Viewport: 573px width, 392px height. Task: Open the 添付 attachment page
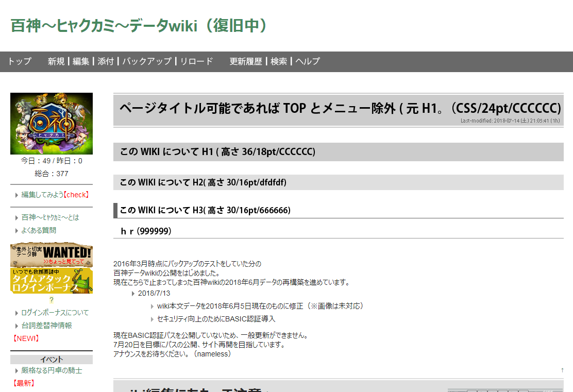[x=106, y=61]
